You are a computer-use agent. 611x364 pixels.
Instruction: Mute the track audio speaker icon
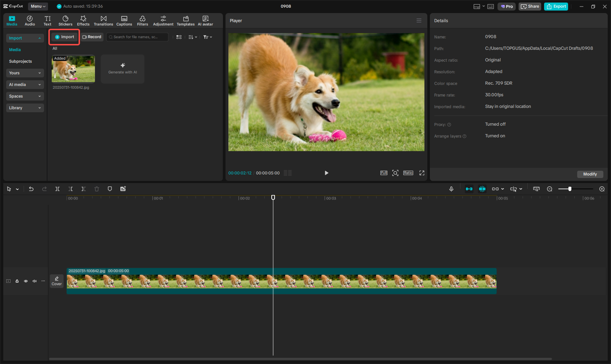point(35,281)
